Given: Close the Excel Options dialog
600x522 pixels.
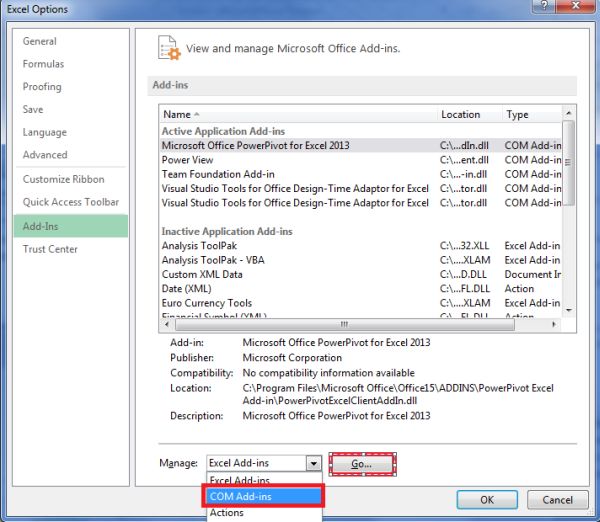Looking at the screenshot, I should click(575, 5).
